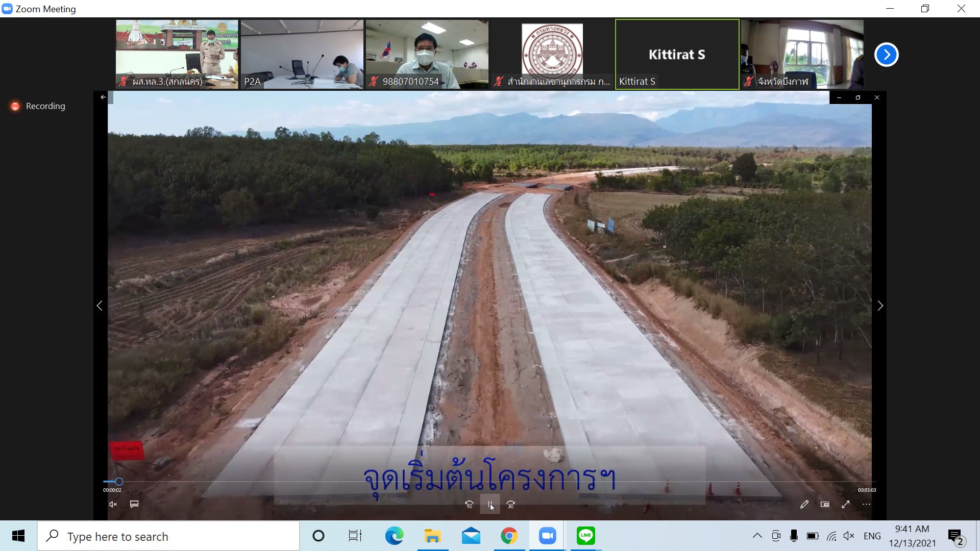Select the P2A participant video tile
Viewport: 980px width, 551px height.
302,55
